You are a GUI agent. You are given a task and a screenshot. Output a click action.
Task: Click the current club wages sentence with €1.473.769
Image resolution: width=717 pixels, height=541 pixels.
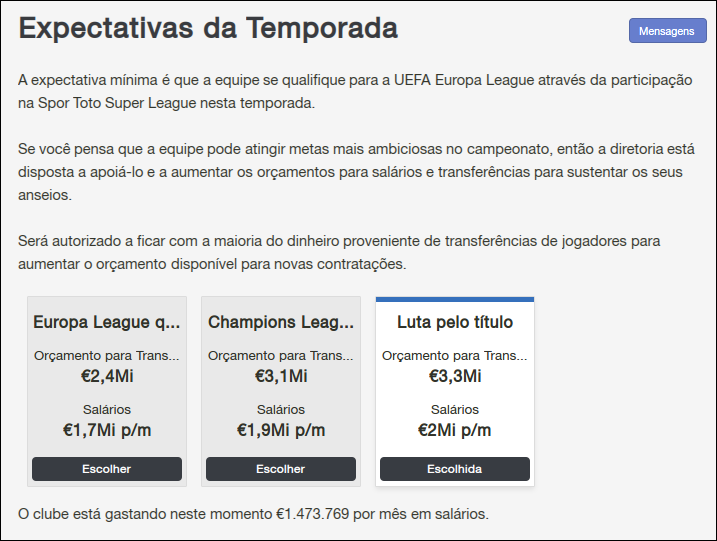[254, 514]
